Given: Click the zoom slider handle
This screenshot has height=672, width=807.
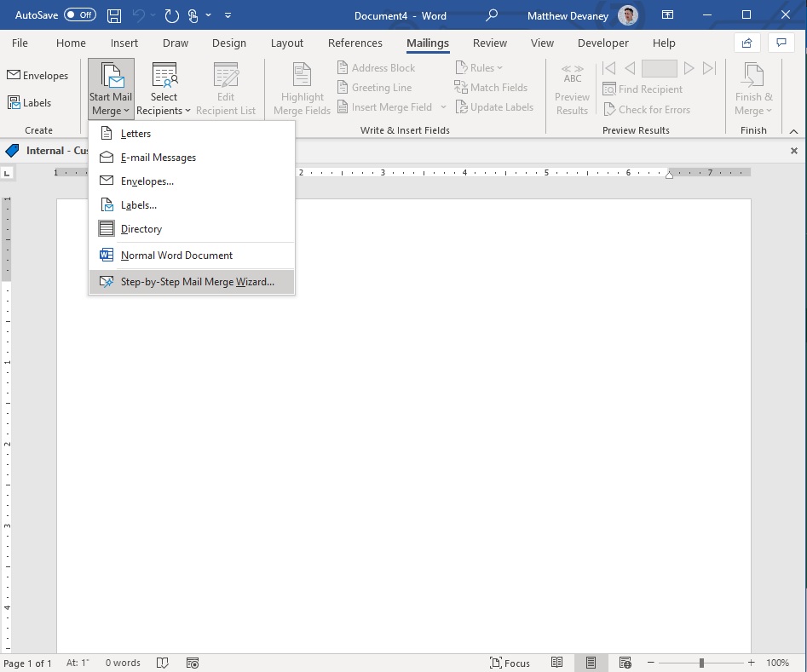Looking at the screenshot, I should (701, 663).
